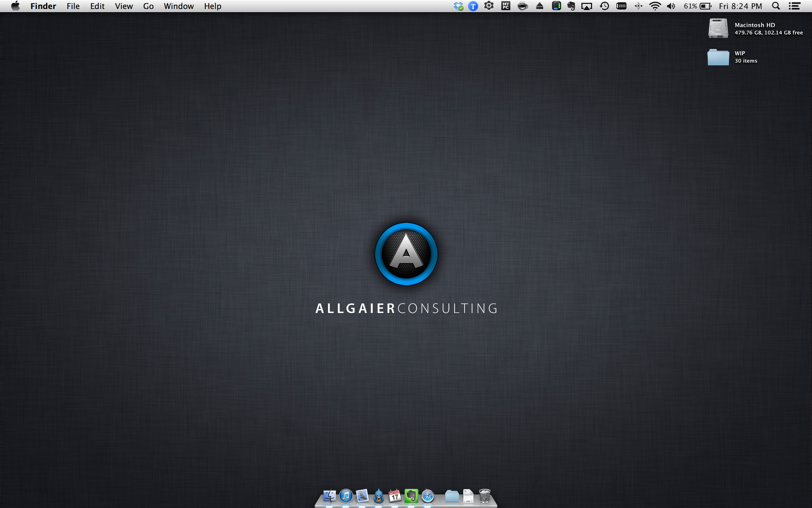Open the PDF documents stack in Dock
The width and height of the screenshot is (812, 508).
tap(468, 496)
